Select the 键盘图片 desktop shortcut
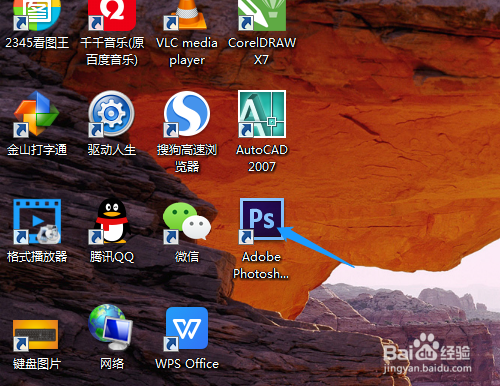Viewport: 500px width, 386px height. point(35,335)
